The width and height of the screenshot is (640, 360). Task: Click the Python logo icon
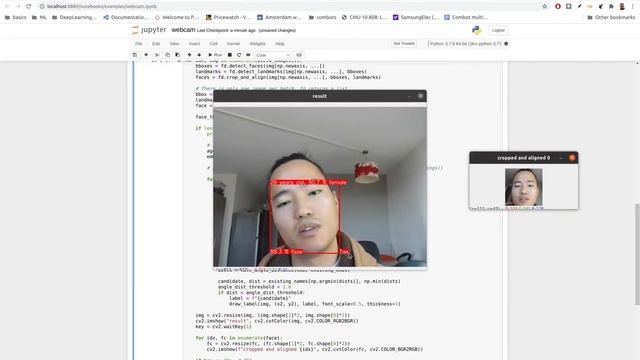coord(476,30)
